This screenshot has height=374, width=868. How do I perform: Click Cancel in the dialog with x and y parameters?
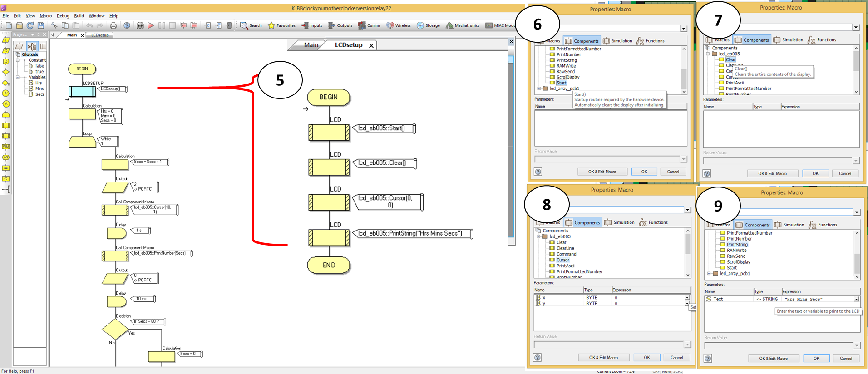click(676, 357)
